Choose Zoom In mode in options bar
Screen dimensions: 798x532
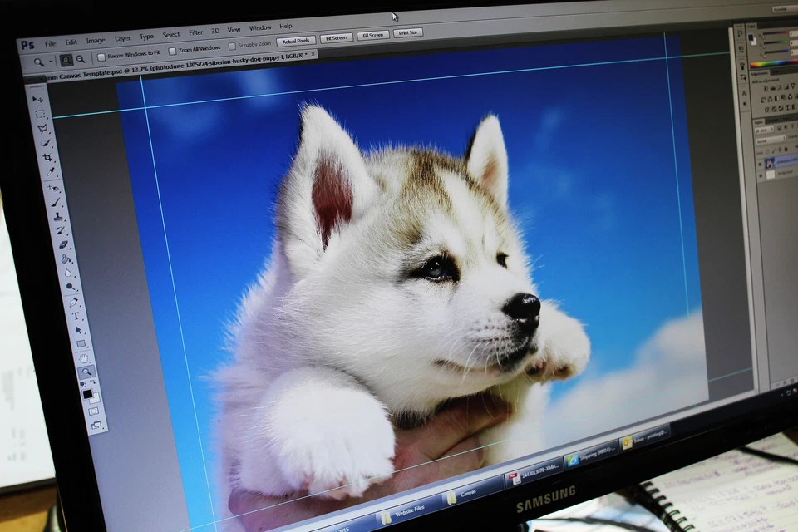click(x=66, y=61)
